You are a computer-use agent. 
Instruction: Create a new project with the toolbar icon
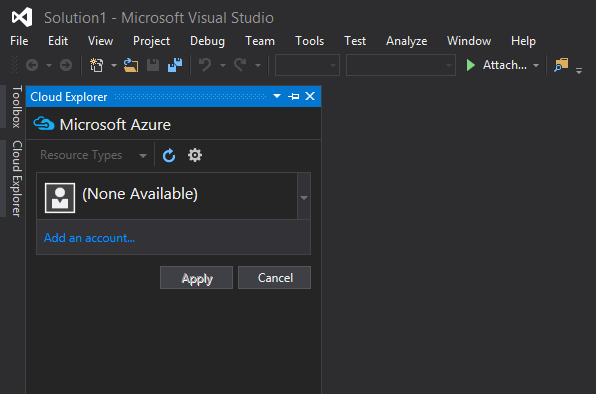[x=97, y=65]
